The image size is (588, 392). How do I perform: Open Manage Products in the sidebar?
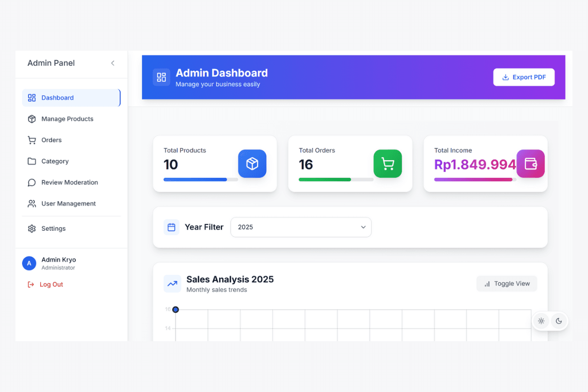[67, 119]
